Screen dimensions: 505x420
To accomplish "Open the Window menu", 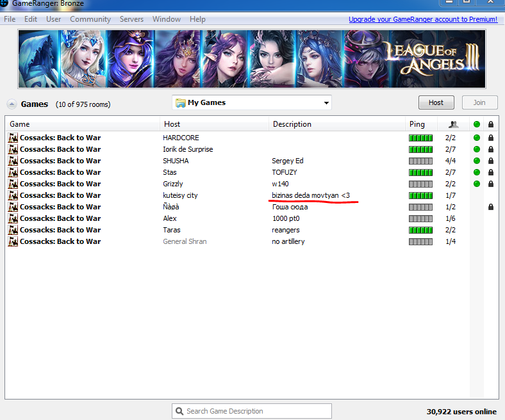I will point(167,19).
